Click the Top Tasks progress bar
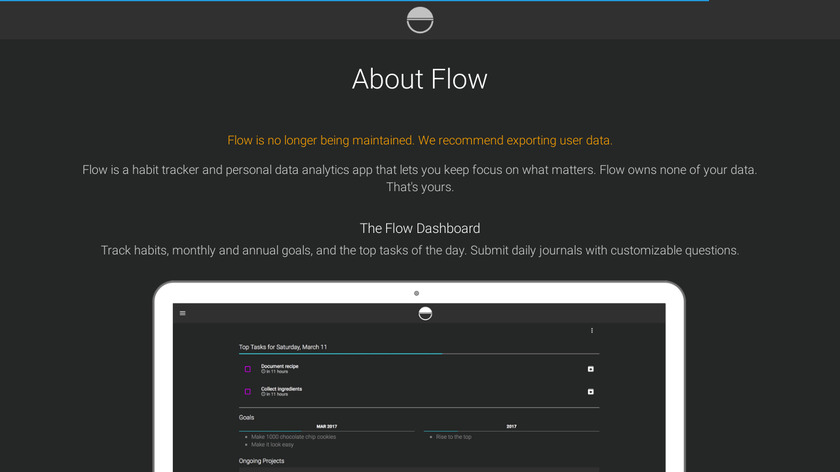 tap(419, 354)
